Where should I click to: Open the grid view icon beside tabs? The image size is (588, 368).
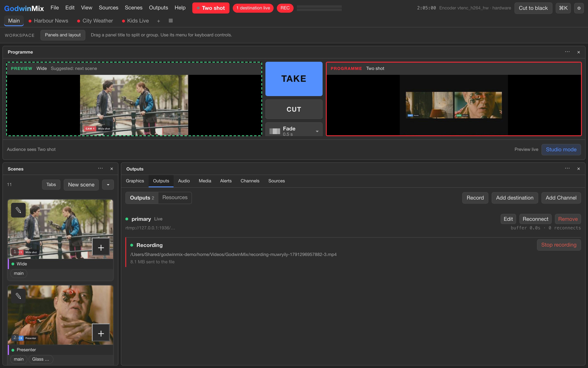click(170, 21)
